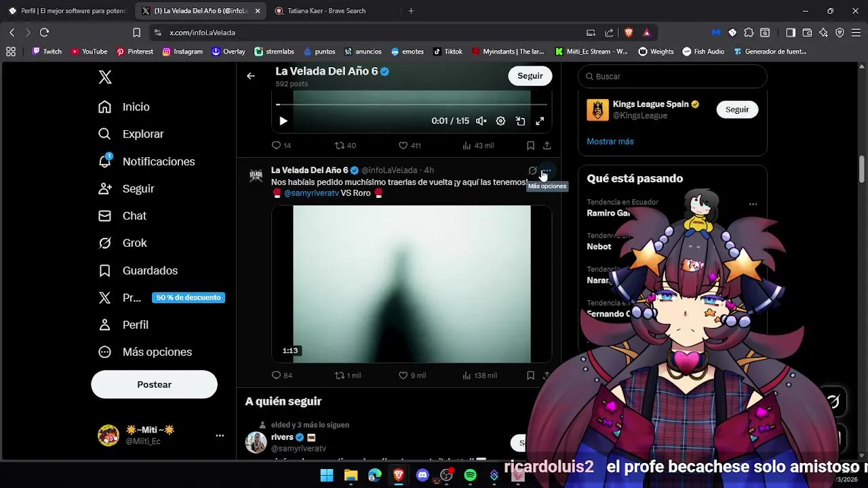Repost the post with 1 mil reposts

348,375
